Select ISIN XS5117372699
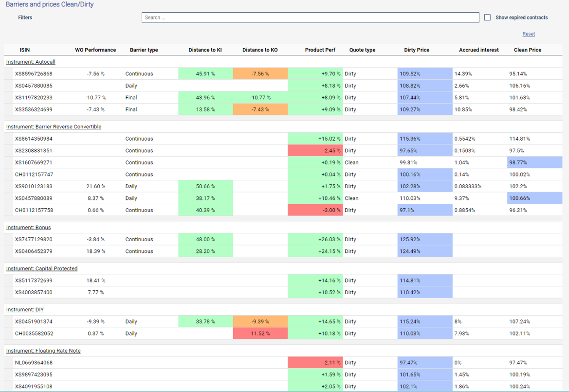 click(x=34, y=280)
